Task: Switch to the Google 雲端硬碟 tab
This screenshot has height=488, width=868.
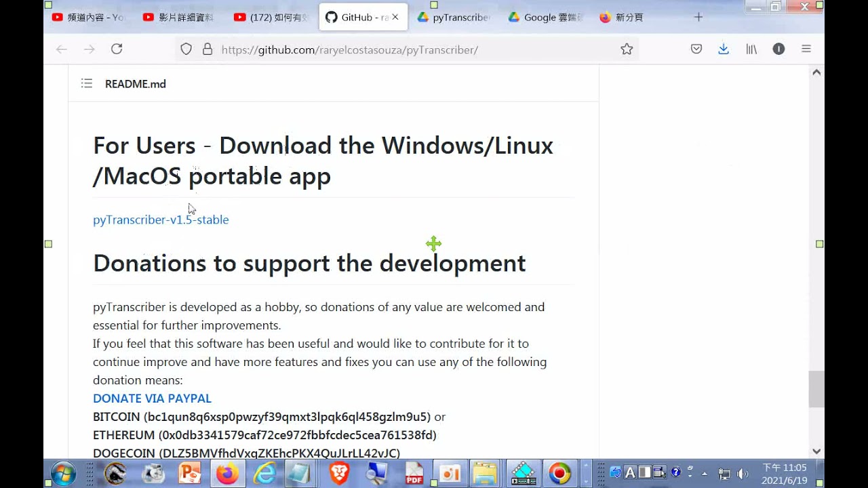Action: [545, 17]
